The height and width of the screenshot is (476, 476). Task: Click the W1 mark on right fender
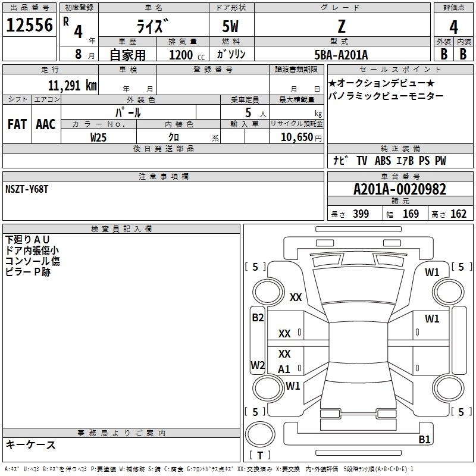(x=432, y=273)
